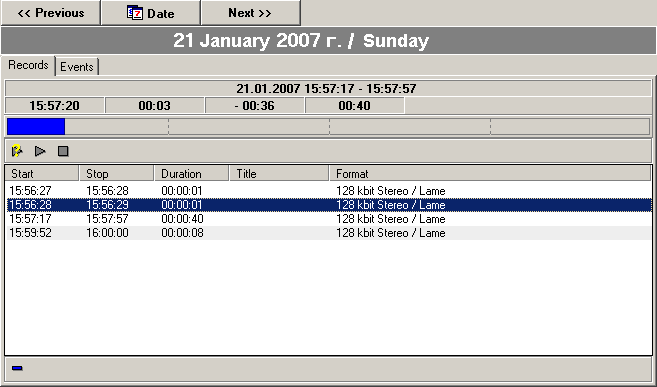Stop playback with the square button
Screen dimensions: 657x387
coord(63,151)
